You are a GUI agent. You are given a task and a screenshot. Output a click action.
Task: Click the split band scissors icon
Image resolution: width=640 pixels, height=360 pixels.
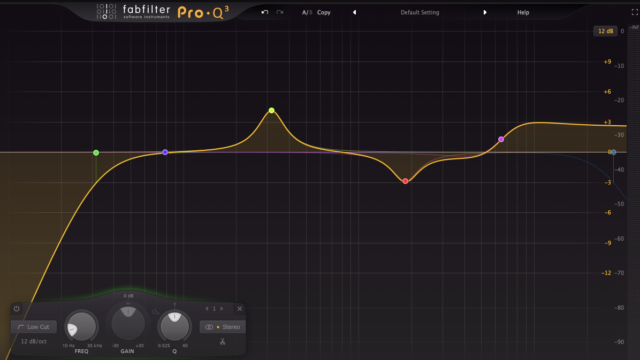(x=222, y=341)
